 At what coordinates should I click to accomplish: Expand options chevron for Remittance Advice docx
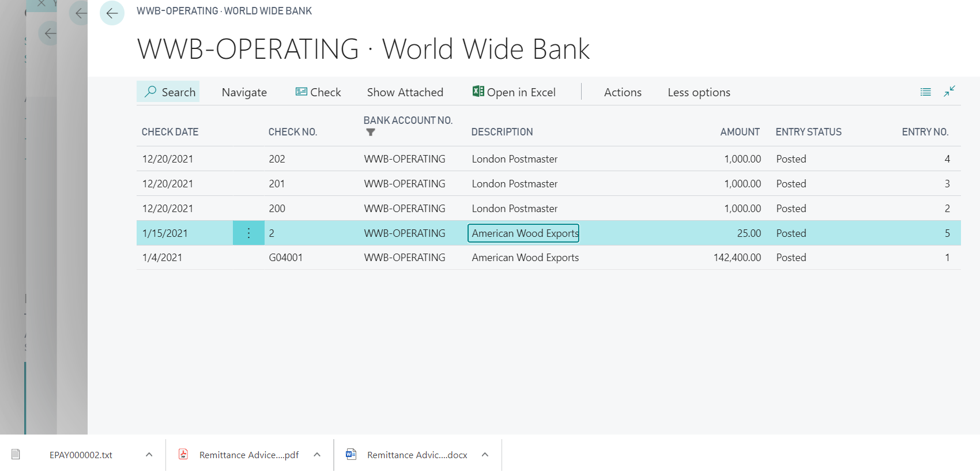click(485, 455)
